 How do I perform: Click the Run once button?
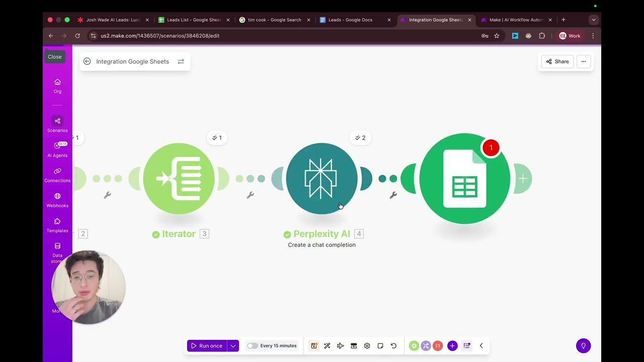207,345
